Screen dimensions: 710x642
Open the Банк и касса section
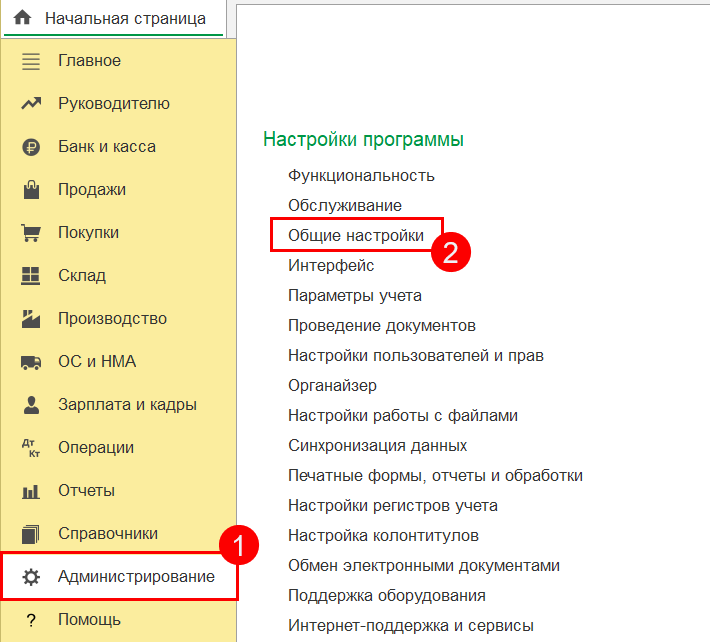pos(107,147)
